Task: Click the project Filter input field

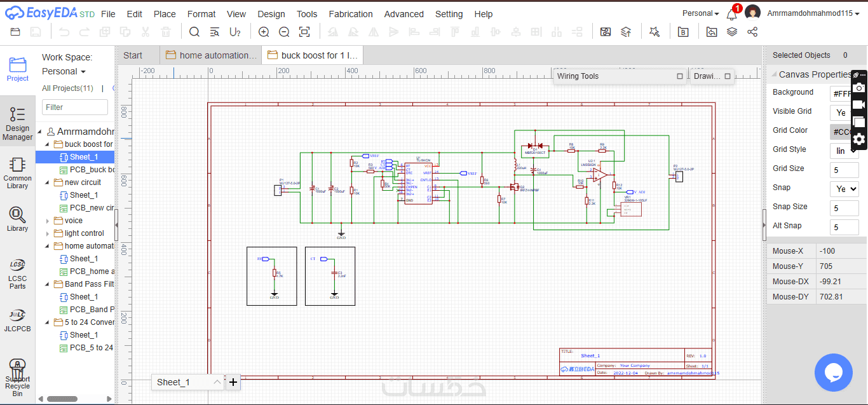Action: pos(75,107)
